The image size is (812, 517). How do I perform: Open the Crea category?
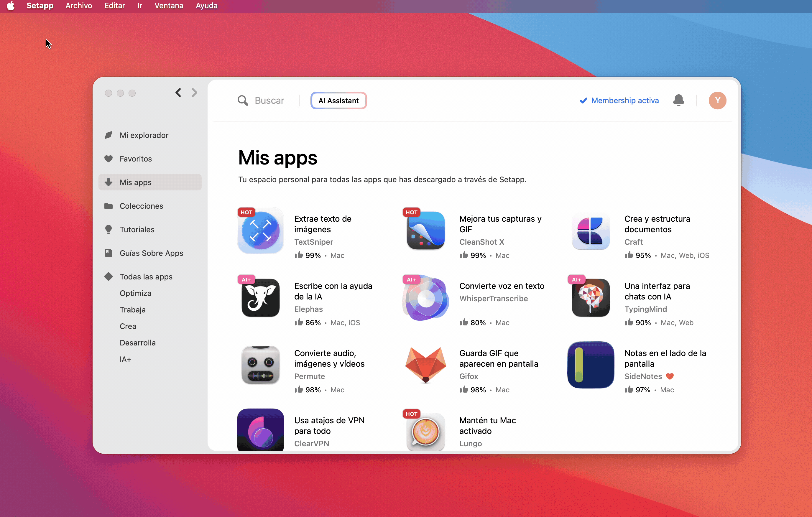coord(128,326)
